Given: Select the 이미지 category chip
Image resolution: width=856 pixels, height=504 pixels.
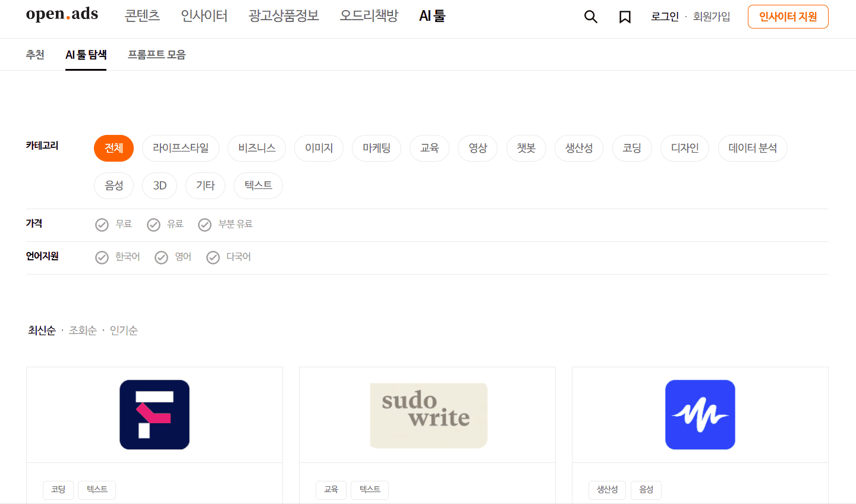Looking at the screenshot, I should click(x=319, y=148).
